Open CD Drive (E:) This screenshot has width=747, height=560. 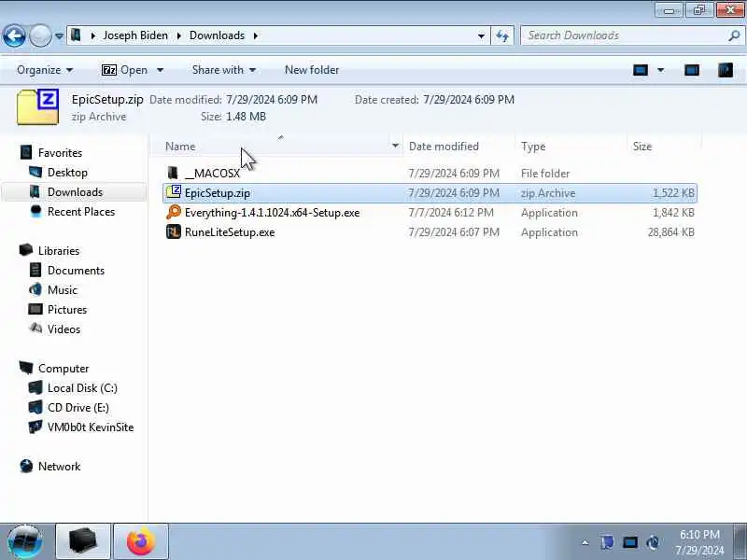tap(78, 408)
